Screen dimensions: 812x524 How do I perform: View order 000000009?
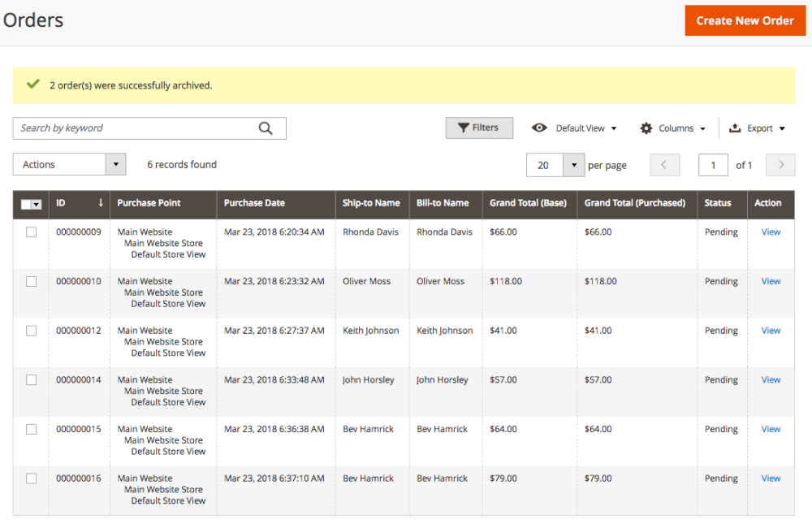pyautogui.click(x=771, y=232)
